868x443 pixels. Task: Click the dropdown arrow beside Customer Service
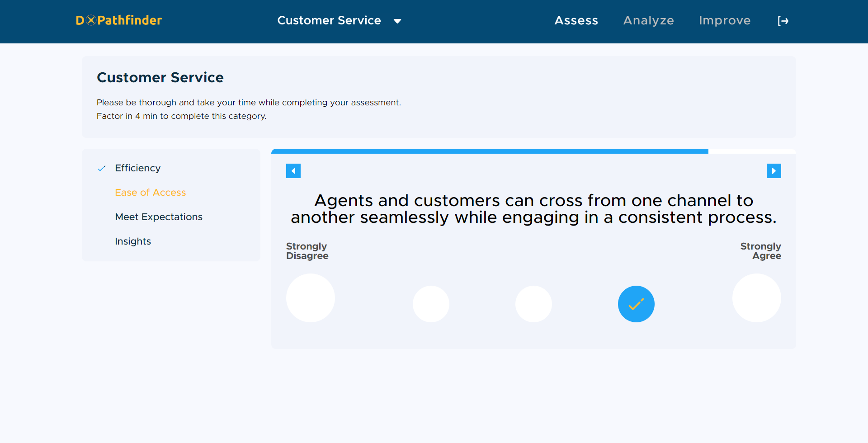397,21
